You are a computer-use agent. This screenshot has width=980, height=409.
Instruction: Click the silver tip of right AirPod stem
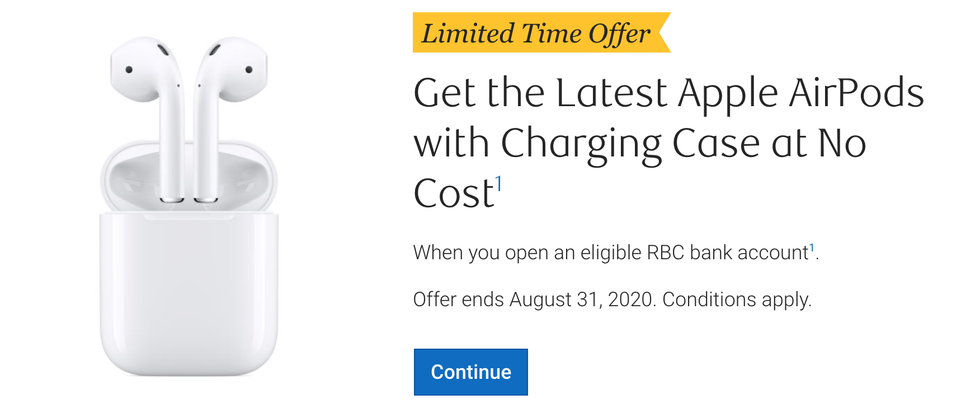(x=206, y=199)
